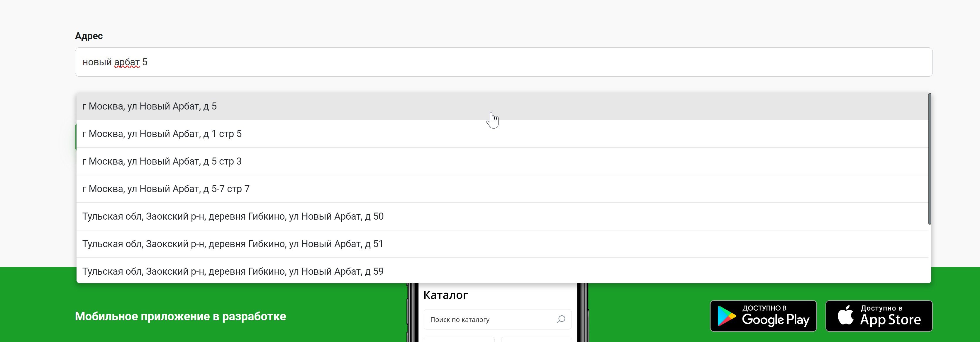Viewport: 980px width, 342px height.
Task: Open the Google Play store badge
Action: [763, 316]
